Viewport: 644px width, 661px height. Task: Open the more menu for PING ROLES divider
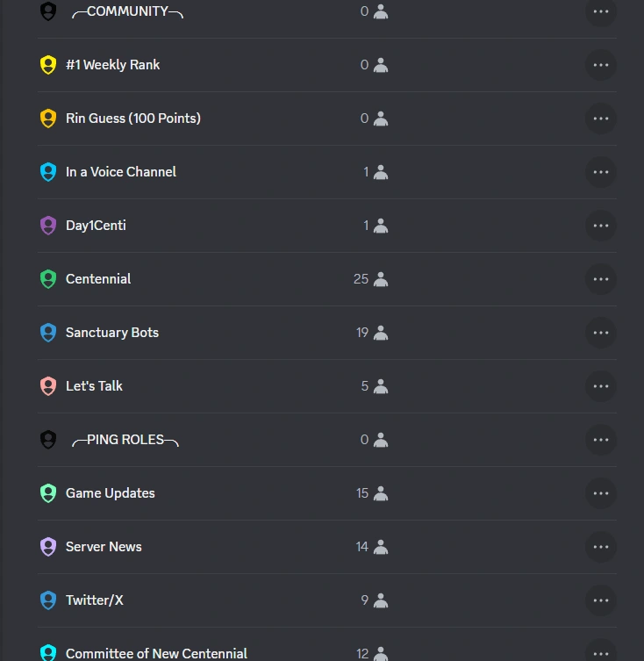601,440
